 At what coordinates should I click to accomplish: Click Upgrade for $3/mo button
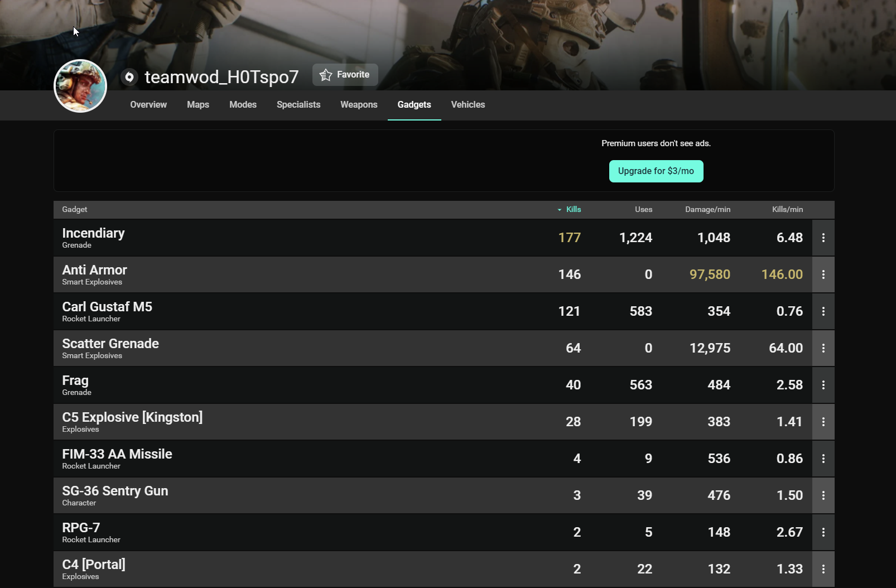click(x=656, y=171)
